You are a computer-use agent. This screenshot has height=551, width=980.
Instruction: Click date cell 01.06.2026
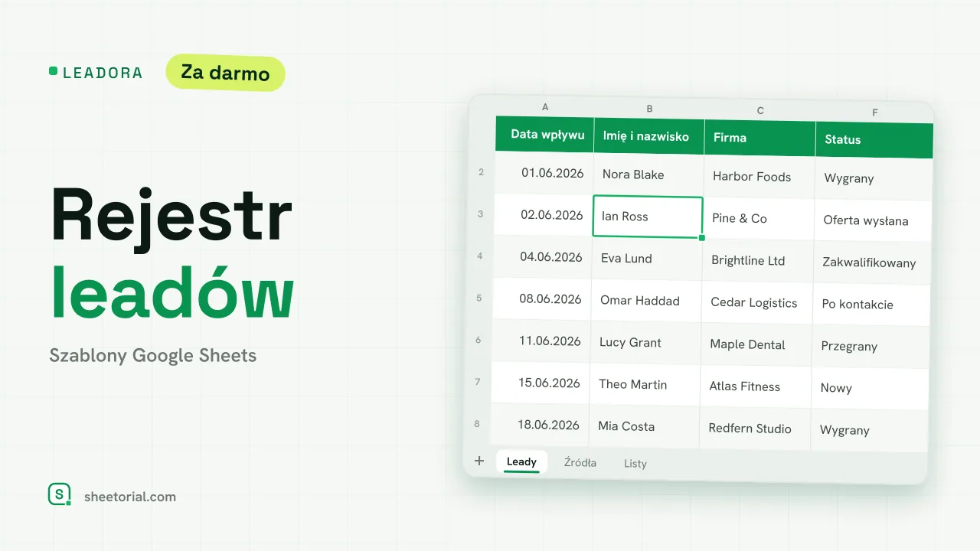(x=544, y=173)
